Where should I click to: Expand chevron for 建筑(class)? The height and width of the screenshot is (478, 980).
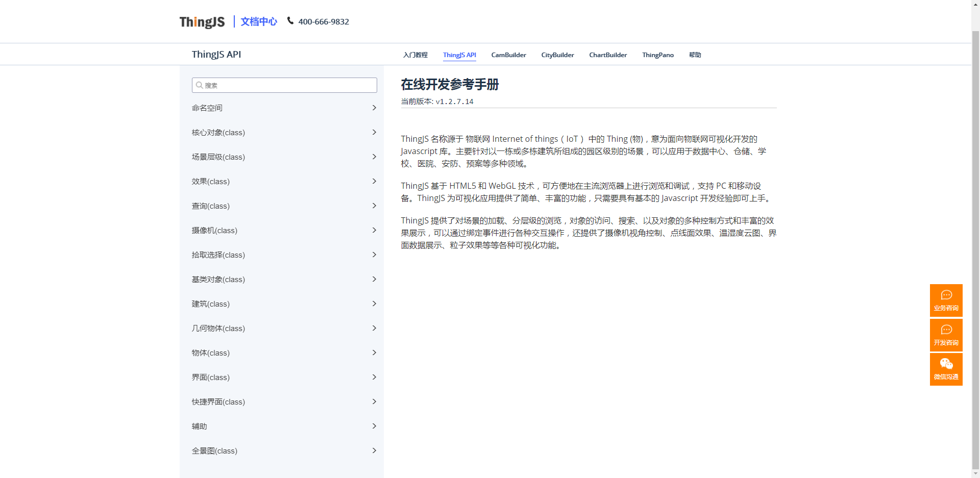tap(374, 304)
